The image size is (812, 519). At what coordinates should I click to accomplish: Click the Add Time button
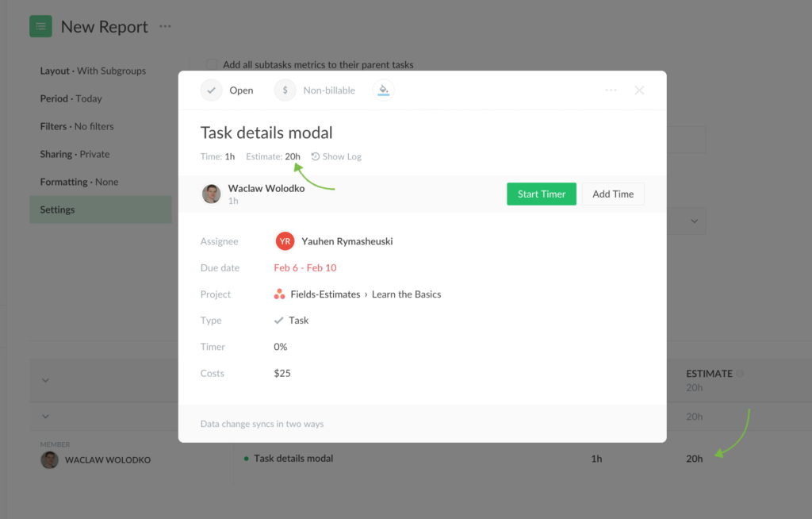pyautogui.click(x=613, y=194)
